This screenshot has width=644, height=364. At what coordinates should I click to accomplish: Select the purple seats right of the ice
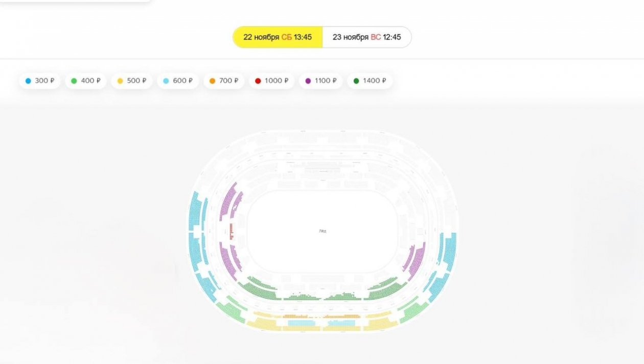tap(416, 260)
